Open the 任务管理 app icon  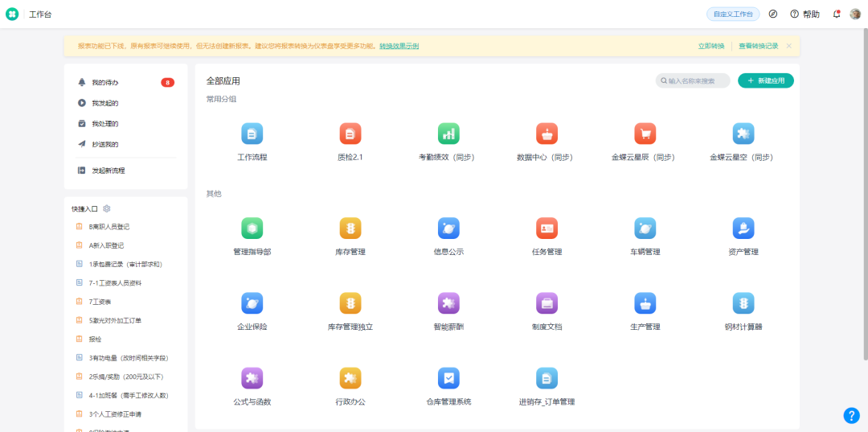coord(547,228)
